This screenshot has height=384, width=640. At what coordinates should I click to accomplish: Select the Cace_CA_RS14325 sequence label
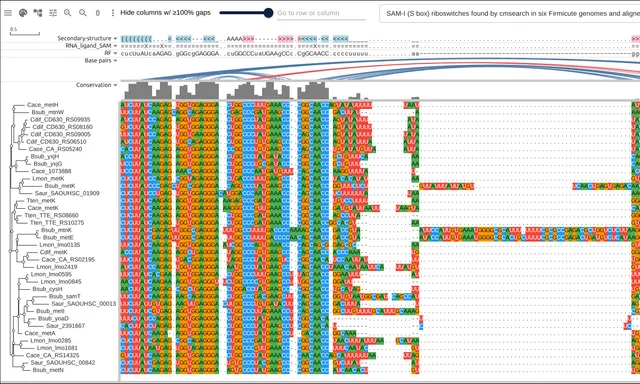tap(52, 355)
